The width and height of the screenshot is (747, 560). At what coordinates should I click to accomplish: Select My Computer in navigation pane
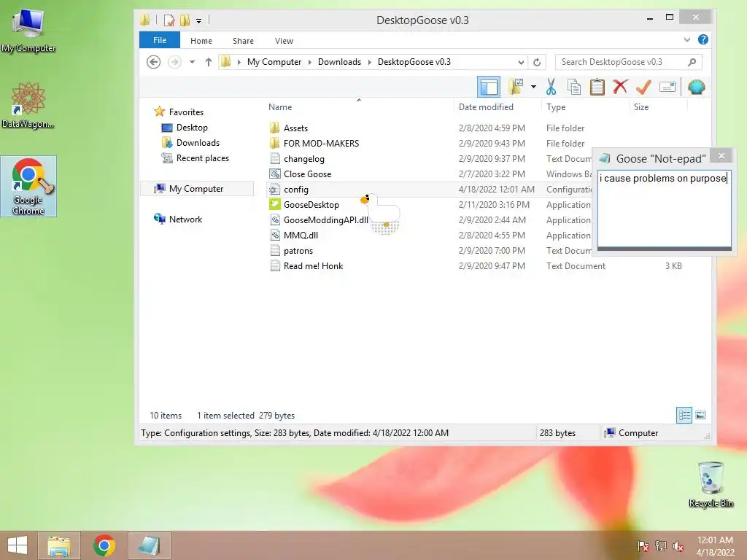pyautogui.click(x=196, y=189)
